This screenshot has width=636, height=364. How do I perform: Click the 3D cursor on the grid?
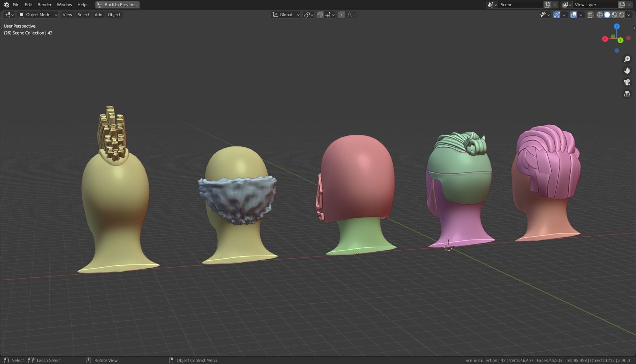pyautogui.click(x=448, y=247)
